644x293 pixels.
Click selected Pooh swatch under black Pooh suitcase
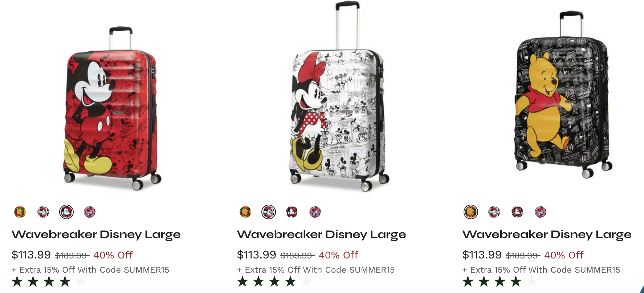point(471,212)
